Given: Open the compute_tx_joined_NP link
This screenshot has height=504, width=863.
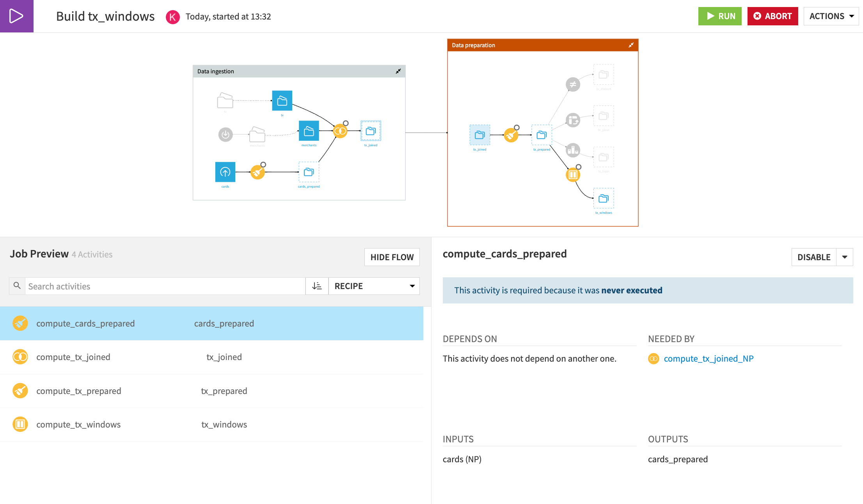Looking at the screenshot, I should click(x=708, y=358).
